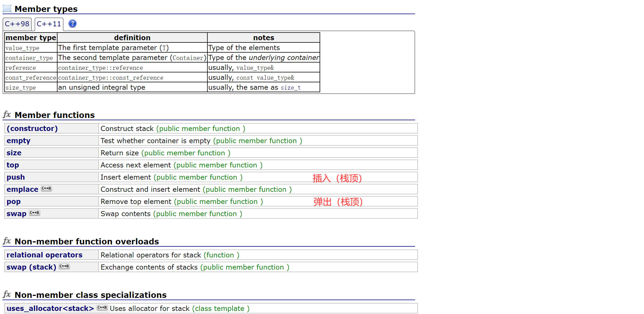Select the C++11 tab
Screen dimensions: 644x314
pos(49,24)
